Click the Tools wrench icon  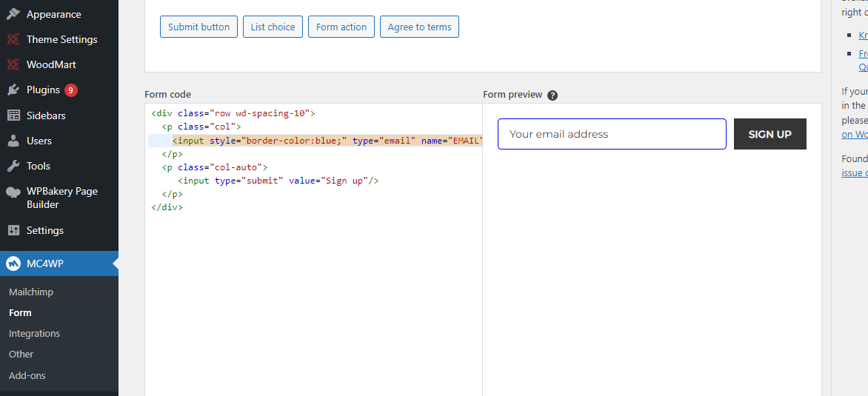(x=13, y=166)
